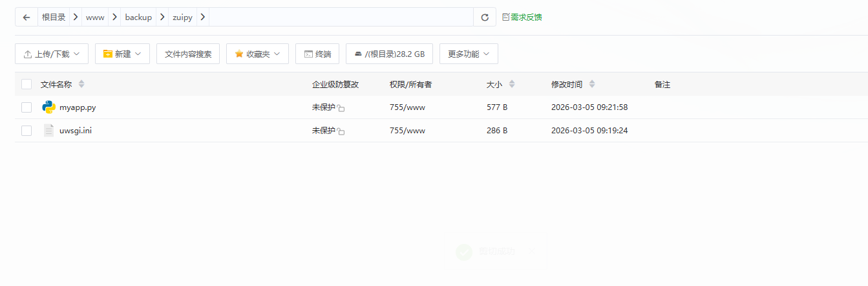
Task: Click the chevron after zuipy in path
Action: click(x=203, y=17)
